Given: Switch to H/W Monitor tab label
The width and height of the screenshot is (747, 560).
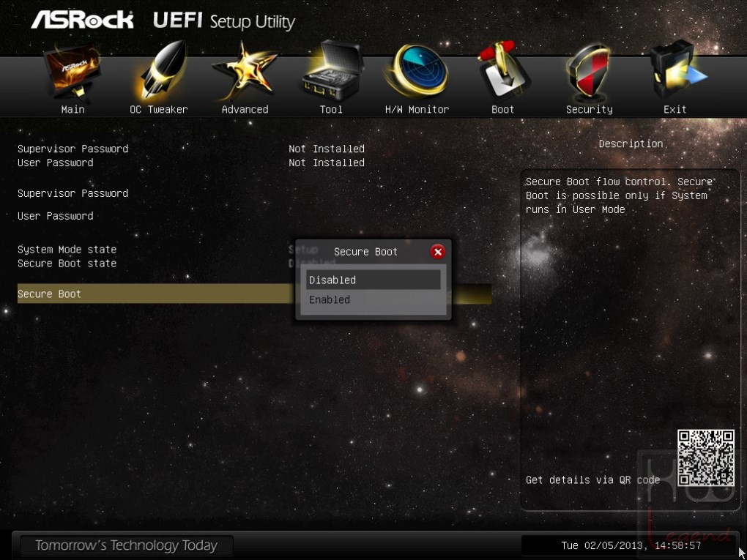Looking at the screenshot, I should pyautogui.click(x=417, y=110).
